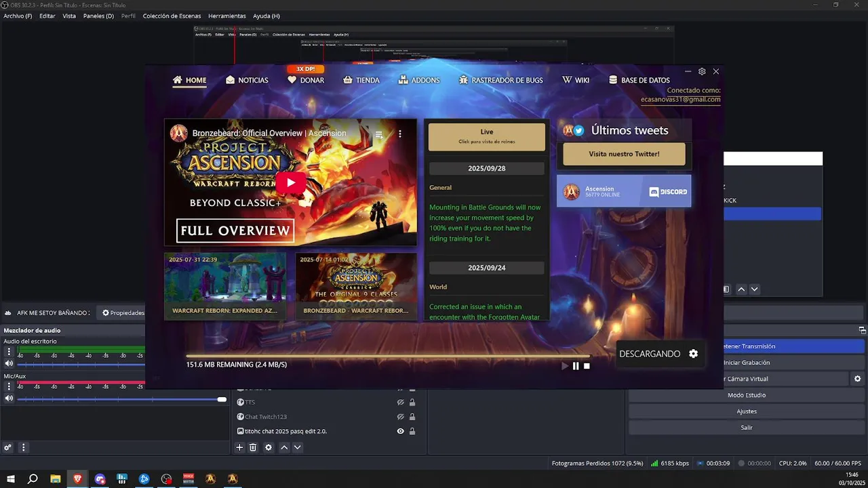This screenshot has width=868, height=488.
Task: Click Salir button in OBS controls
Action: (x=747, y=428)
